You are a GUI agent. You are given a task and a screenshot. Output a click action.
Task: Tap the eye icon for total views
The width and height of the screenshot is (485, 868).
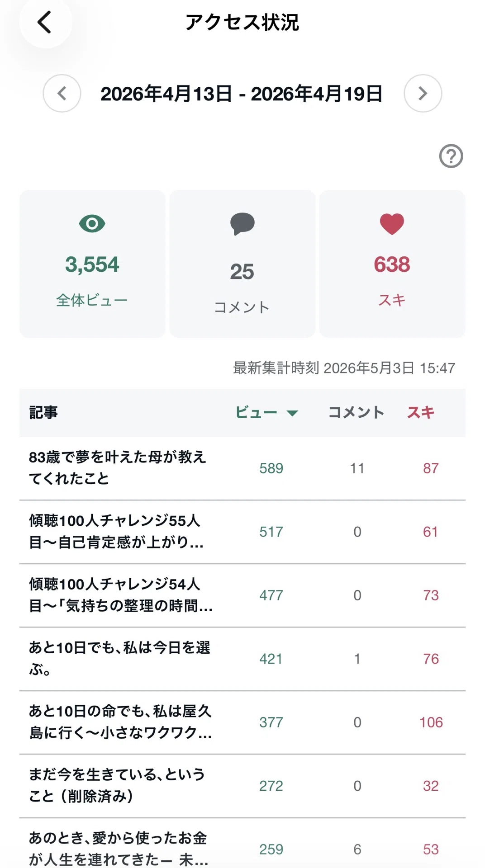[92, 224]
